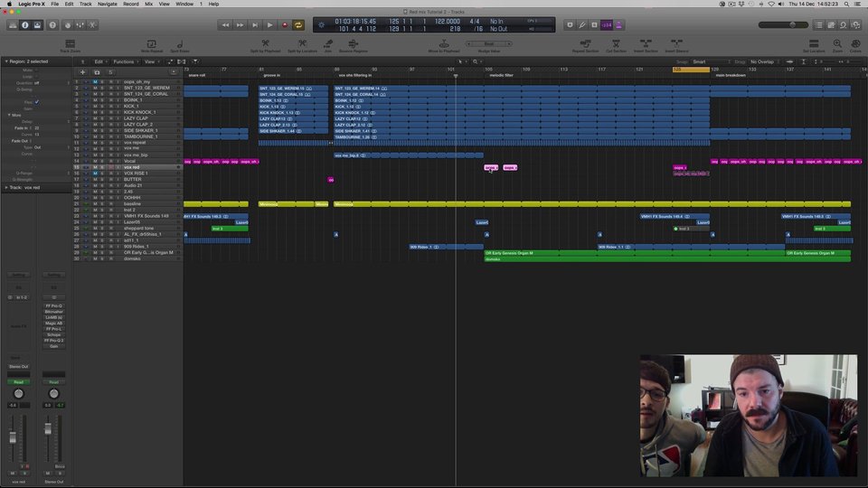Click the Fast Forward transport button
This screenshot has height=488, width=868.
(240, 25)
